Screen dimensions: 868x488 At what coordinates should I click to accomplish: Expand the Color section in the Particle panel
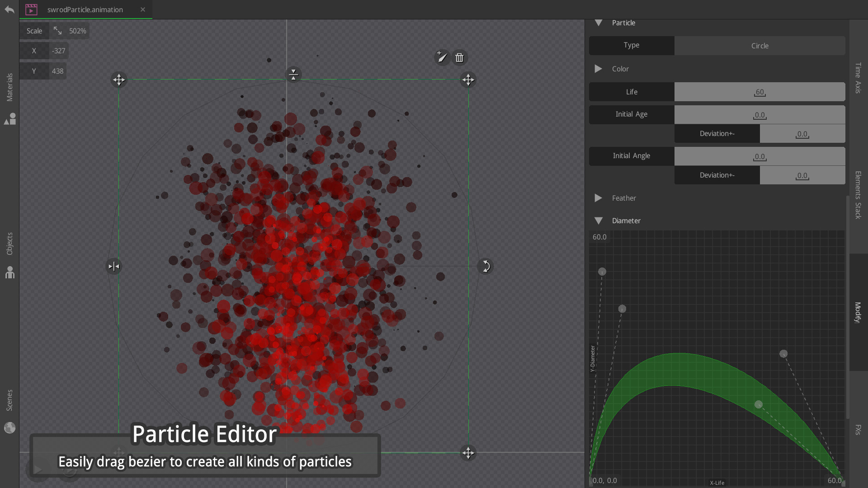pos(598,69)
